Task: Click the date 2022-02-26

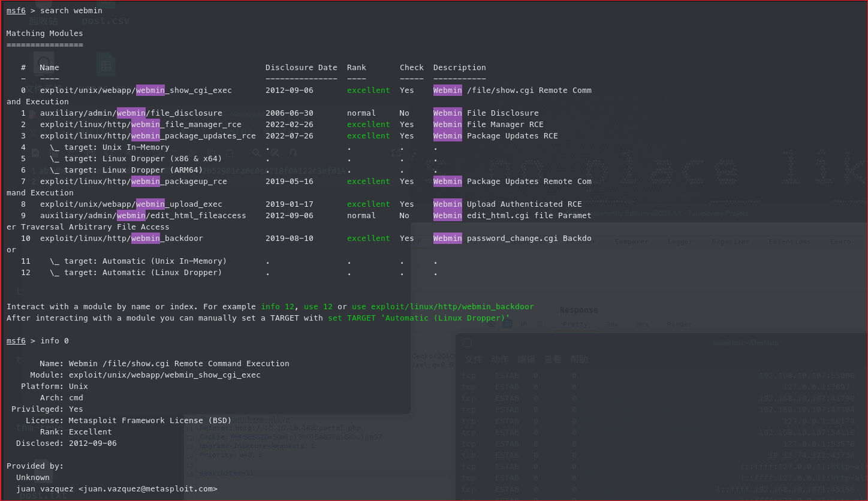Action: click(290, 124)
